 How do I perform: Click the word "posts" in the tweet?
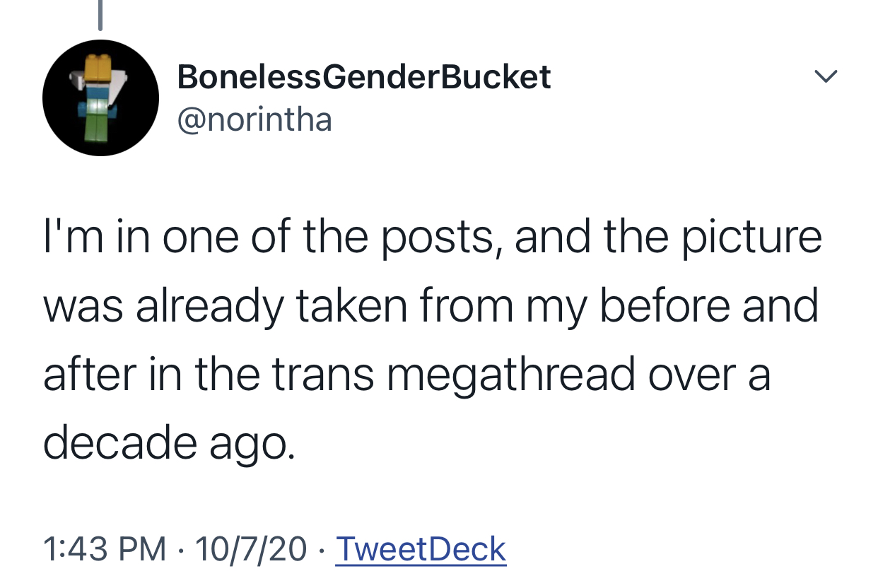coord(445,239)
